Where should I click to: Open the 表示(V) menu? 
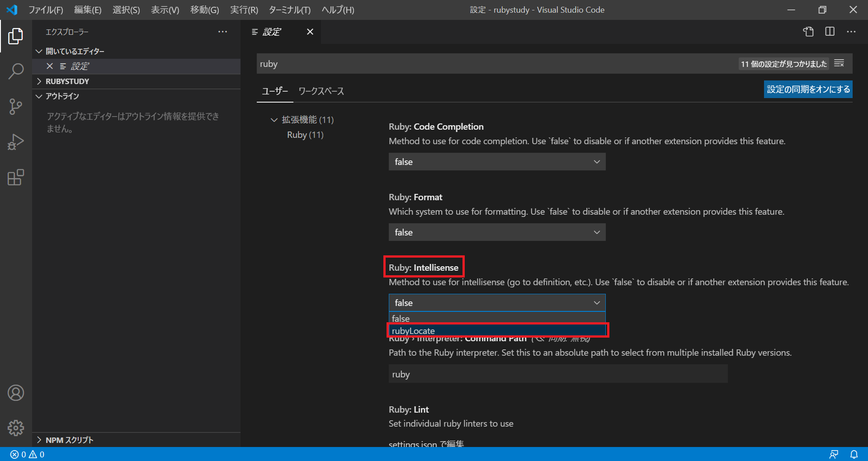pos(165,9)
